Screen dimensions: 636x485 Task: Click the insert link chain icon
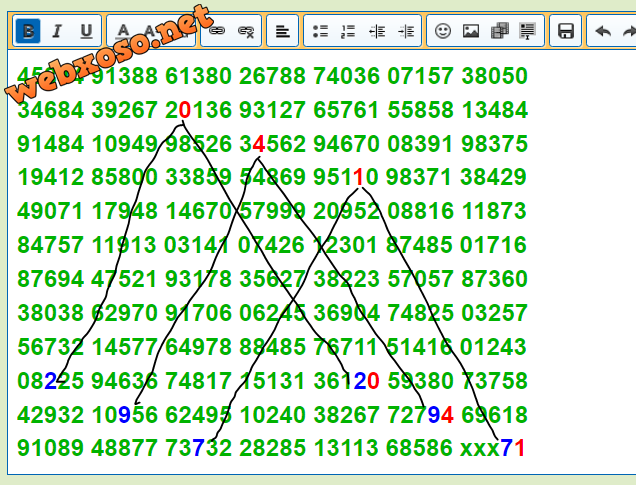click(x=217, y=31)
